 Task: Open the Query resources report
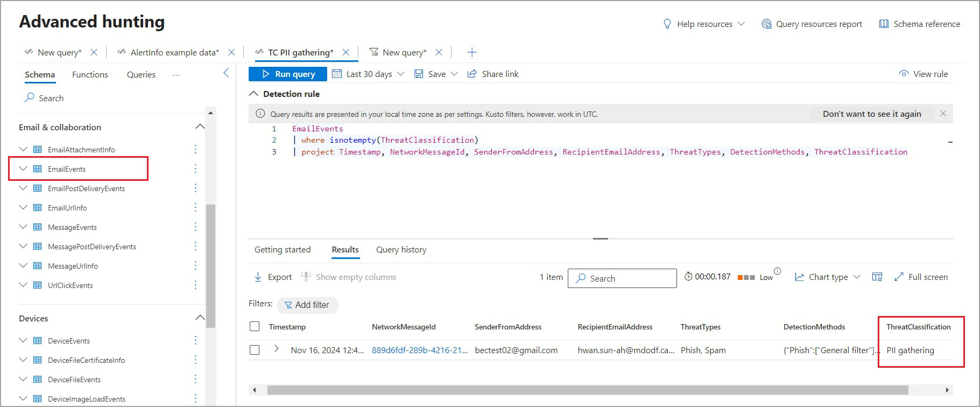pos(812,24)
